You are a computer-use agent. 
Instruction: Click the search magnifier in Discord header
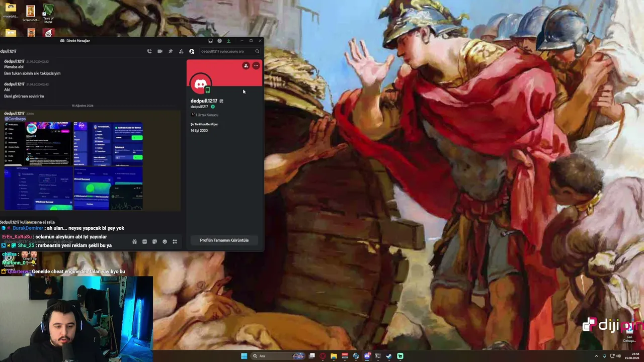click(257, 51)
